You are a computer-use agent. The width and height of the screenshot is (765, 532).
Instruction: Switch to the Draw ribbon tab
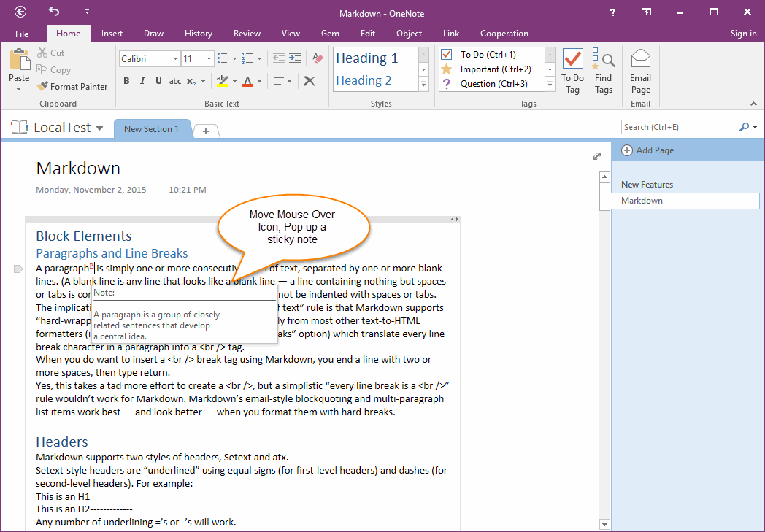click(154, 34)
